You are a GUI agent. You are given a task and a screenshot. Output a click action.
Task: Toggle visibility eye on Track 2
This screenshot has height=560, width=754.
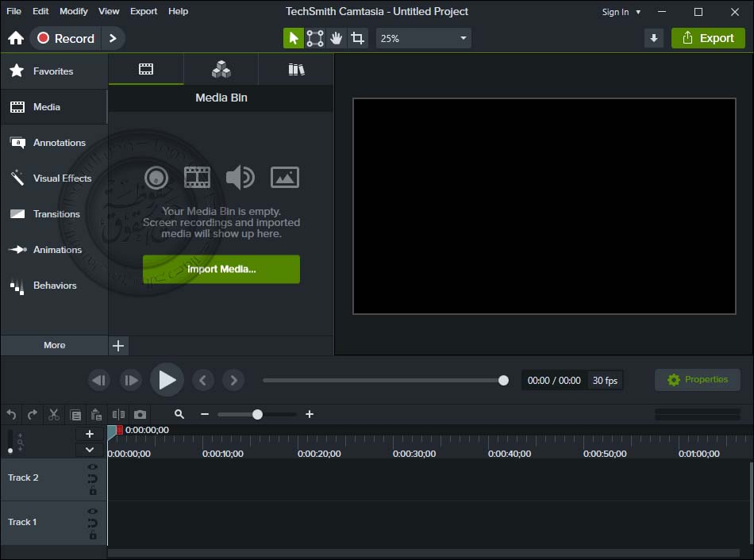coord(93,467)
